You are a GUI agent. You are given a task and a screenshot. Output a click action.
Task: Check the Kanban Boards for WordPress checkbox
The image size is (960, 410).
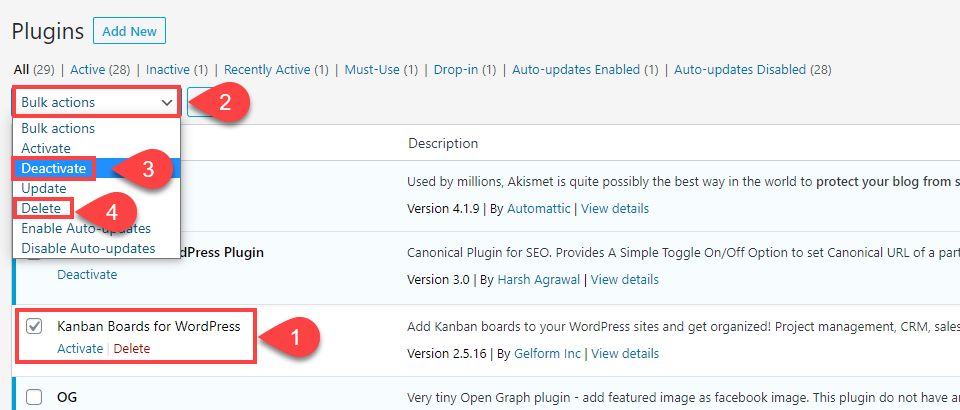point(34,327)
